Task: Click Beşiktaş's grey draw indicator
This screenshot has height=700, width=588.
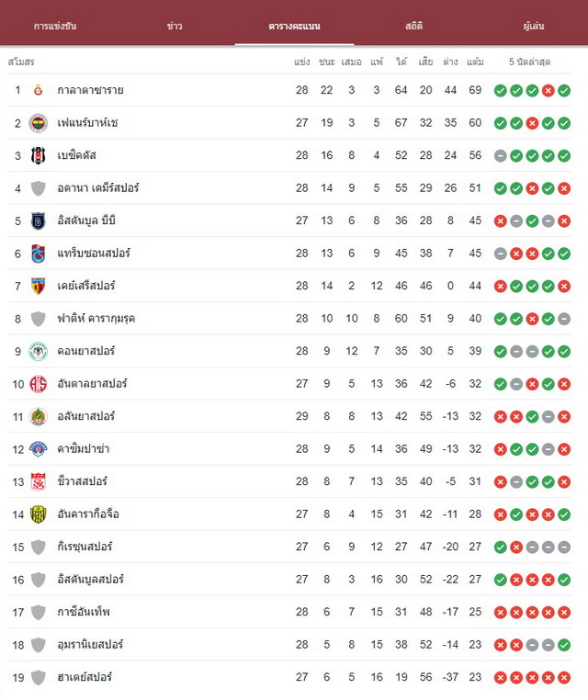Action: [x=501, y=156]
